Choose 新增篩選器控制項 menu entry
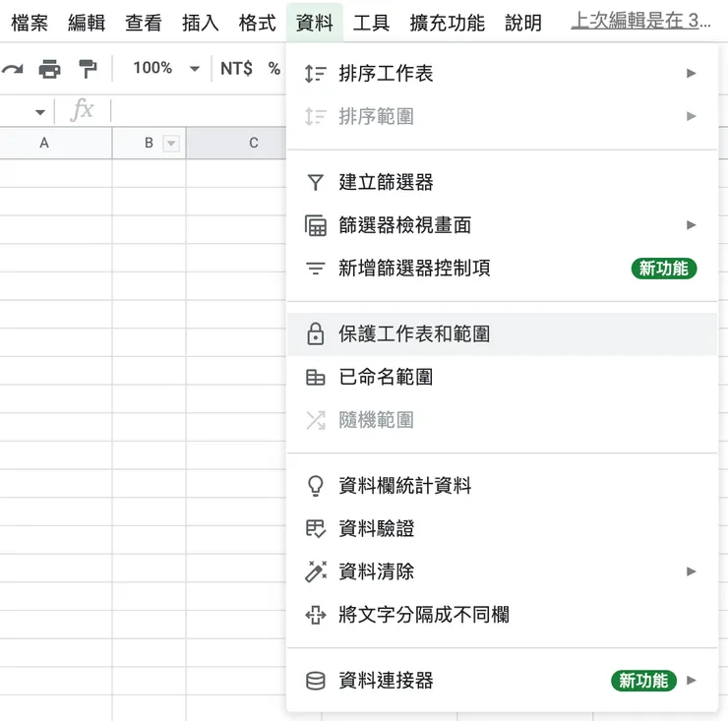 (x=502, y=268)
